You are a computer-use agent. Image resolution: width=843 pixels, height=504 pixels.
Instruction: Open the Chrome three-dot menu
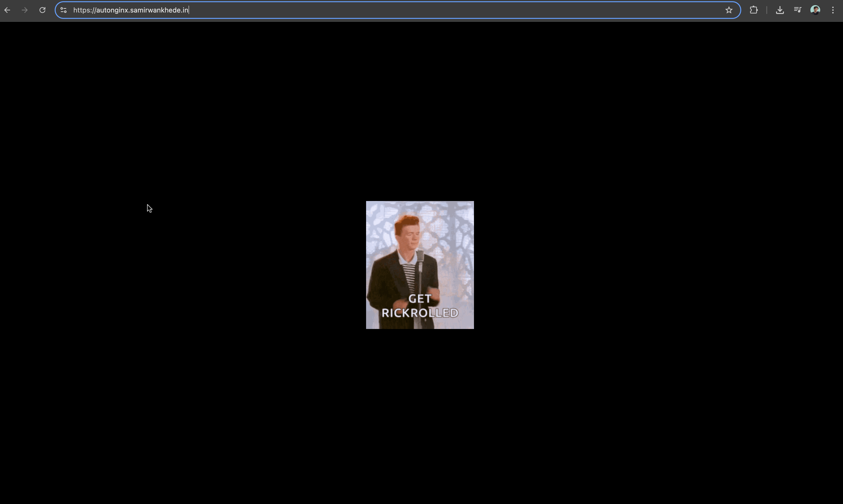pyautogui.click(x=833, y=10)
